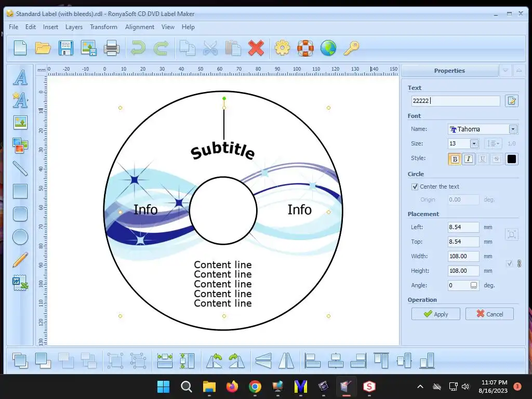This screenshot has height=399, width=532.
Task: Open Windows Start button on taskbar
Action: click(163, 387)
